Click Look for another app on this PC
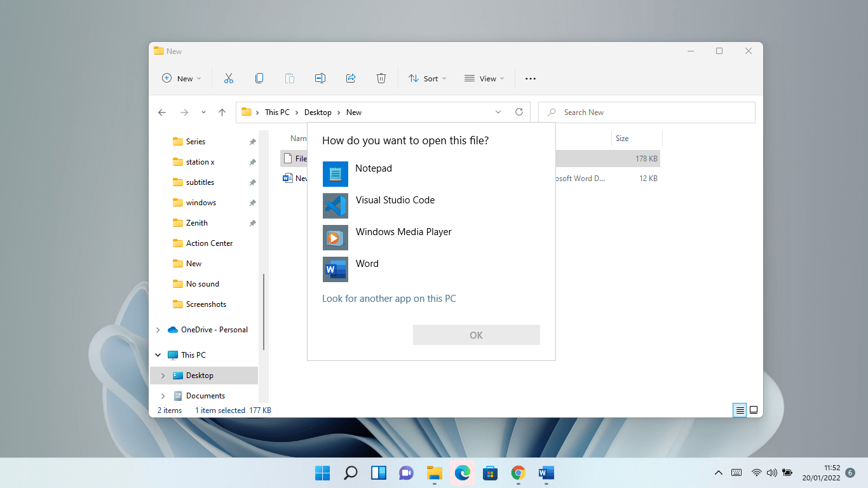The image size is (868, 488). click(389, 299)
